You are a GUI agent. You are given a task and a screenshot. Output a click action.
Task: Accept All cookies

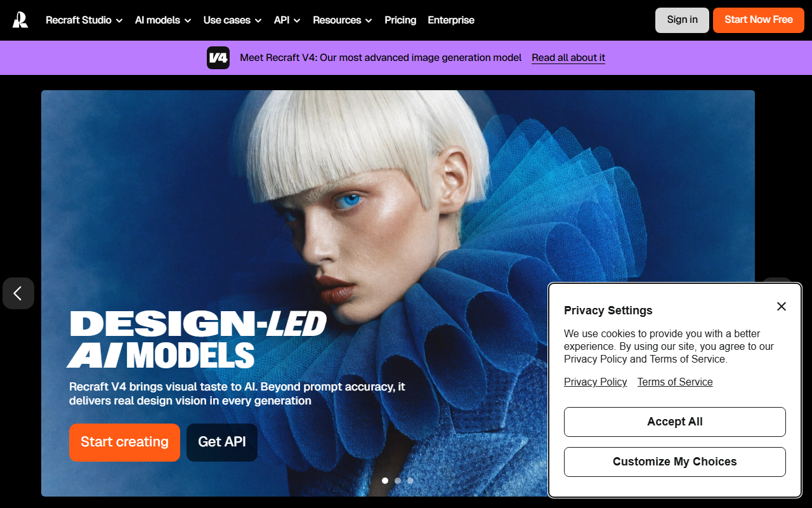click(675, 422)
